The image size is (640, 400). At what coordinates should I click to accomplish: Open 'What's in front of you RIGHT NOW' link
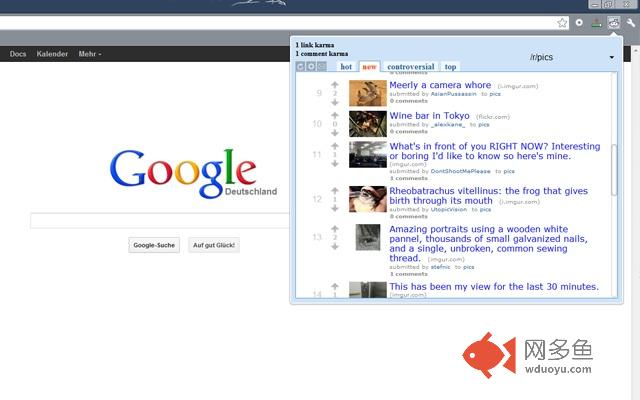click(x=495, y=151)
